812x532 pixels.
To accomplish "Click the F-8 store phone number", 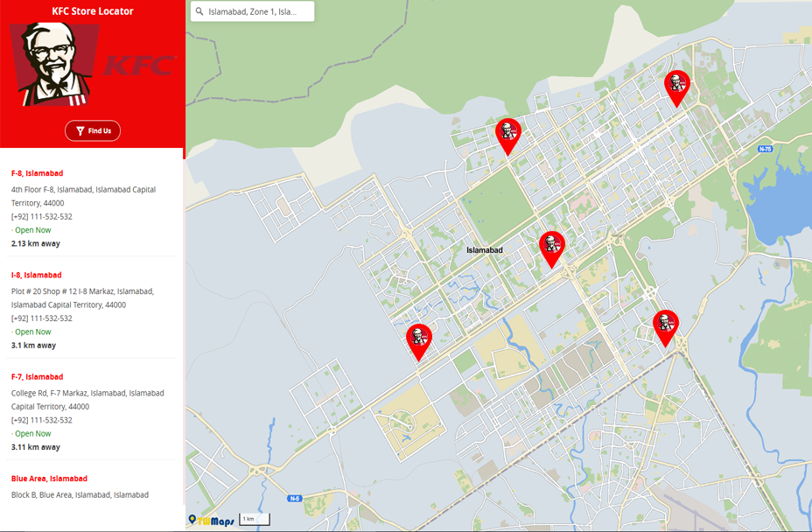I will pos(42,217).
